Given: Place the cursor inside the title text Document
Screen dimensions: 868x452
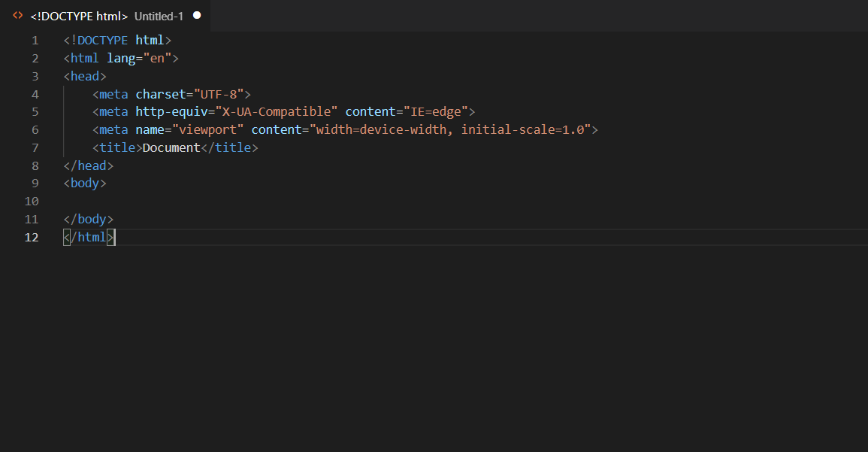Looking at the screenshot, I should (x=171, y=147).
